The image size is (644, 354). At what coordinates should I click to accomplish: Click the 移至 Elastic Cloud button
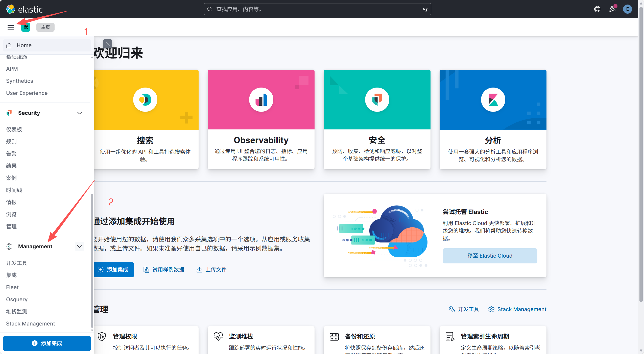(x=490, y=256)
